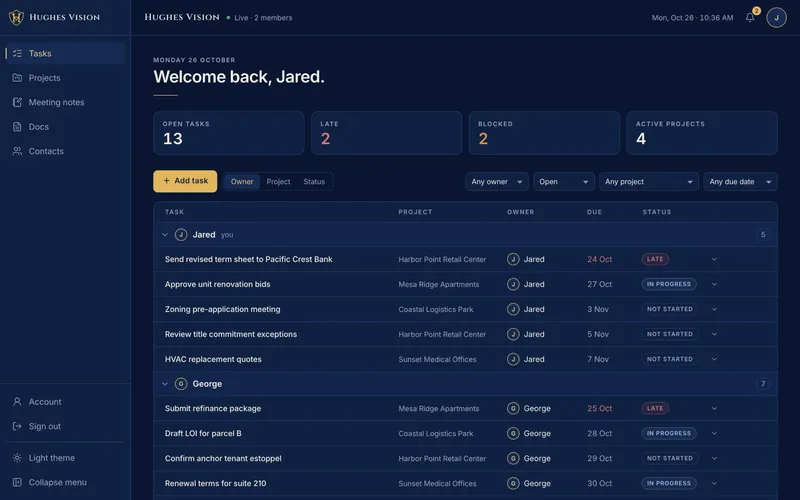Click owner avatar on Submit refinance package row
This screenshot has height=500, width=800.
click(513, 408)
